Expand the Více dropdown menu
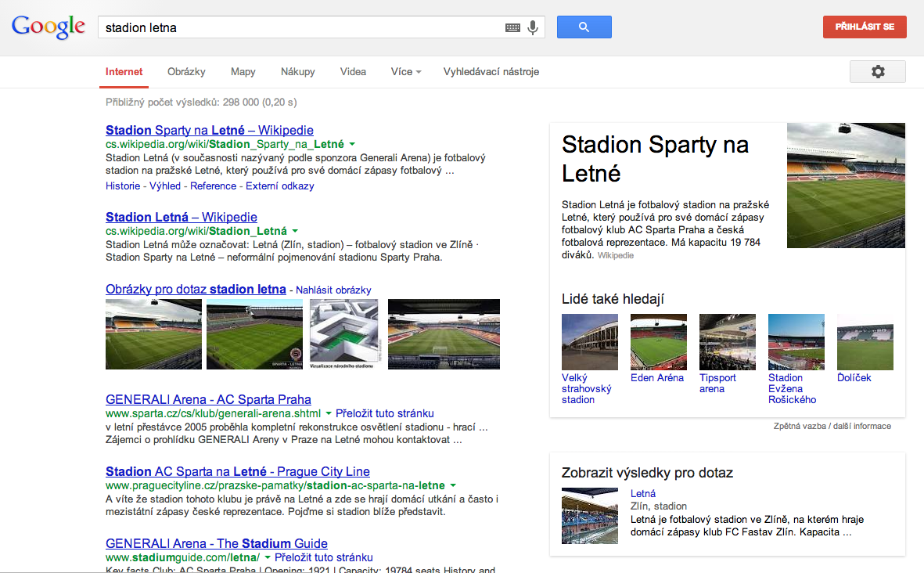Screen dimensions: 924x573 406,71
